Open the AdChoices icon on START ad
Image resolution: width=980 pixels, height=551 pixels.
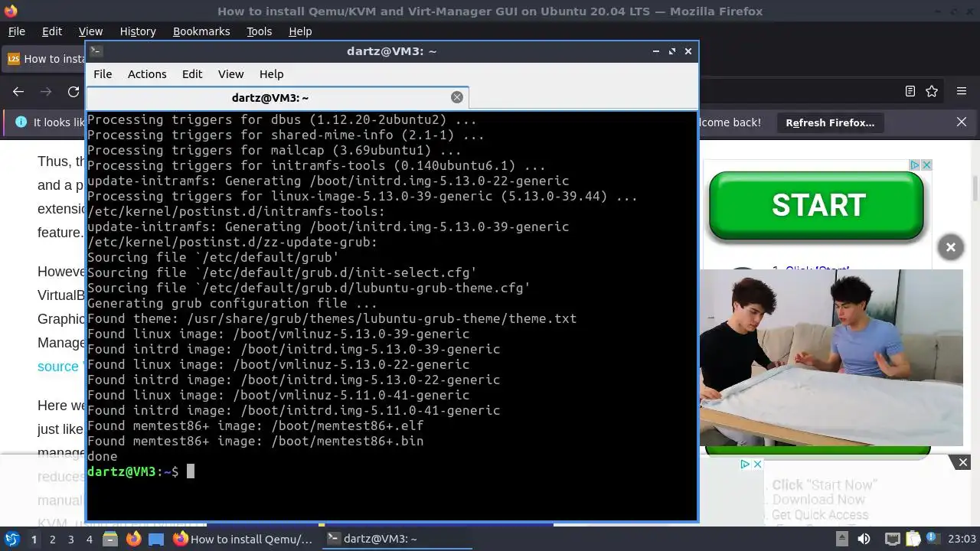(x=914, y=165)
